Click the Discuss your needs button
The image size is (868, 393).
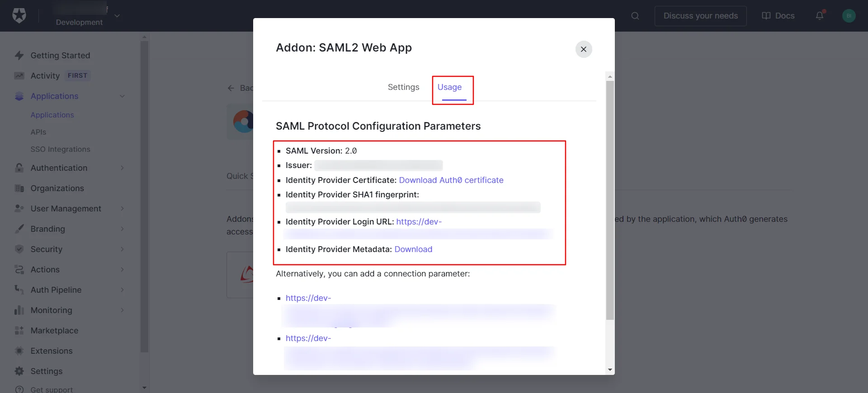click(x=700, y=16)
